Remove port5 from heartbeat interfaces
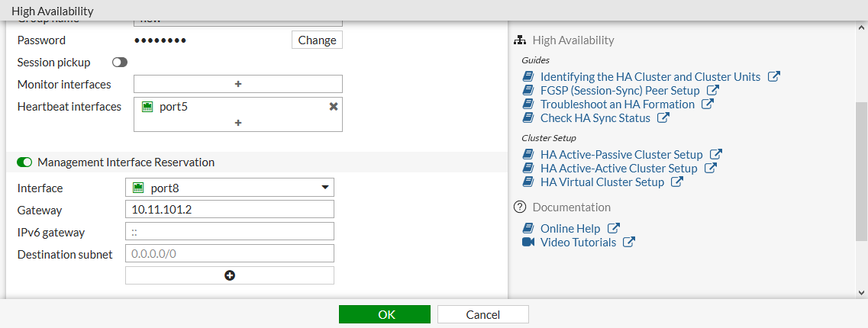This screenshot has height=328, width=868. [x=334, y=107]
